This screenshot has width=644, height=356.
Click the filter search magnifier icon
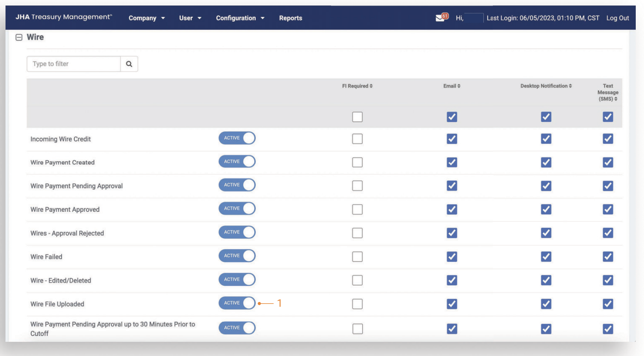click(129, 64)
